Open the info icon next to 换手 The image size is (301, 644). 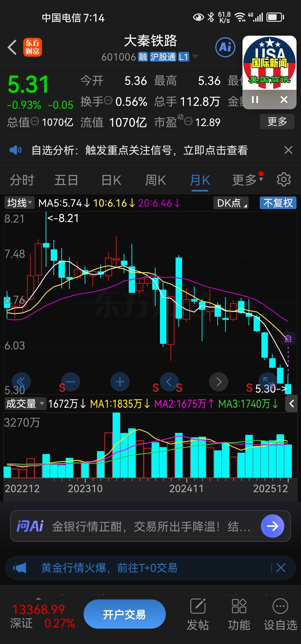(x=108, y=100)
